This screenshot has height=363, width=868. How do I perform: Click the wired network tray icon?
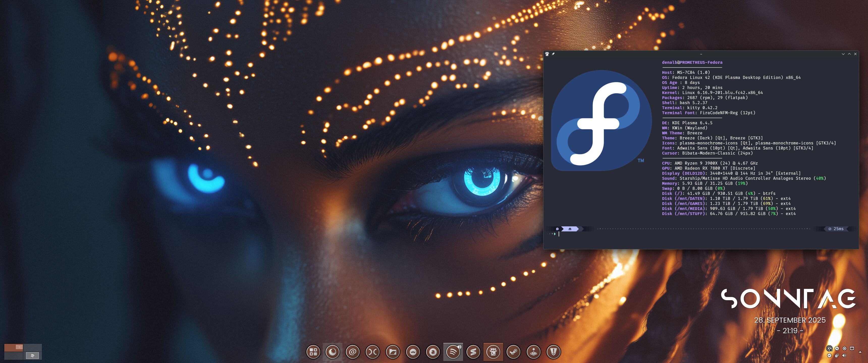(852, 349)
